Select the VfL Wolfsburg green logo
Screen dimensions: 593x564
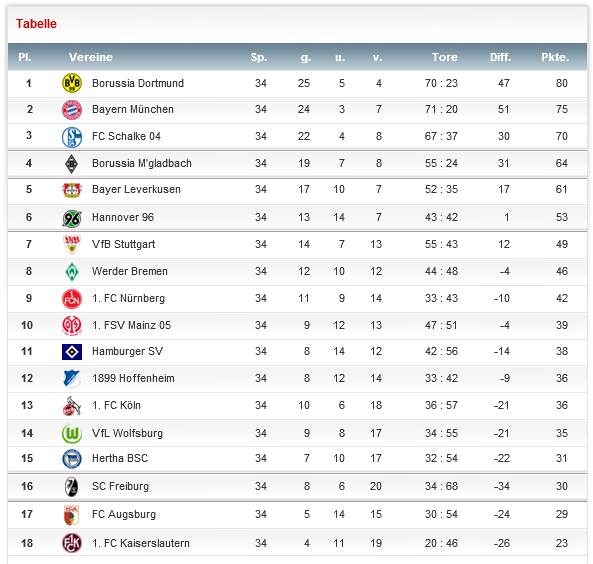tap(72, 433)
